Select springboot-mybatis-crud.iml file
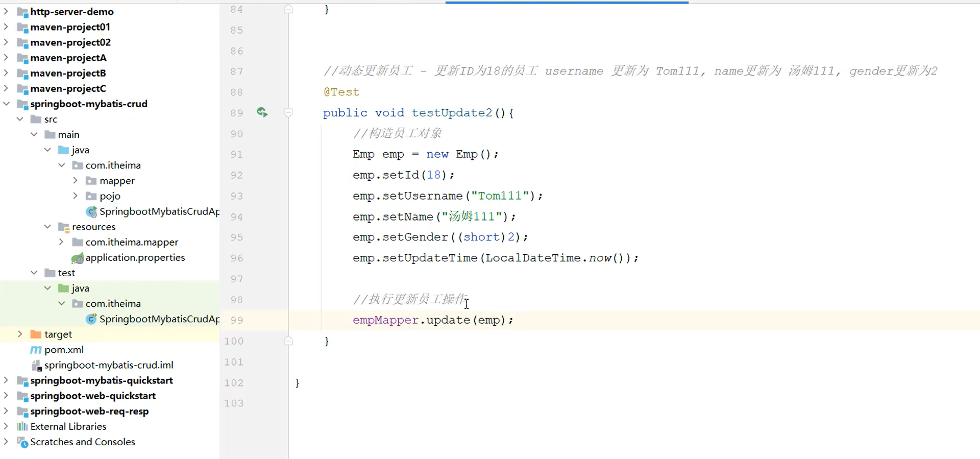The height and width of the screenshot is (459, 980). point(109,365)
